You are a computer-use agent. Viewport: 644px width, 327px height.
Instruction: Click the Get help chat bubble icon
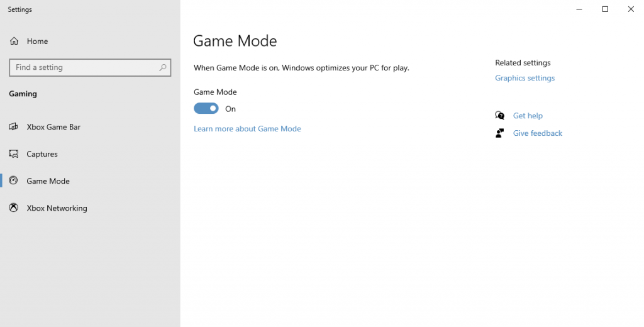click(500, 116)
